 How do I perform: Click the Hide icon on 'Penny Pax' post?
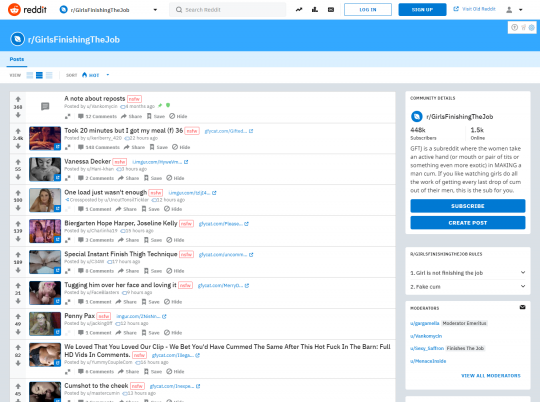(167, 333)
